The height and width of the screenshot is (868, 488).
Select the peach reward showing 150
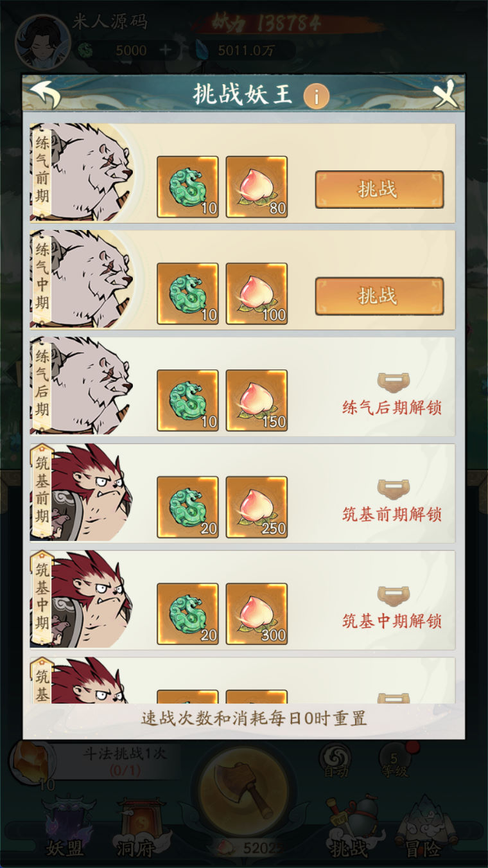[x=256, y=400]
